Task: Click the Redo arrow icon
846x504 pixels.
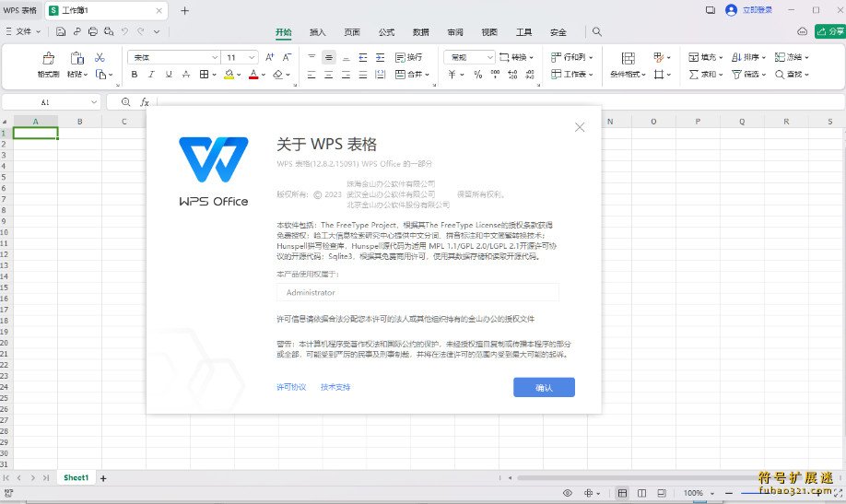Action: click(141, 32)
